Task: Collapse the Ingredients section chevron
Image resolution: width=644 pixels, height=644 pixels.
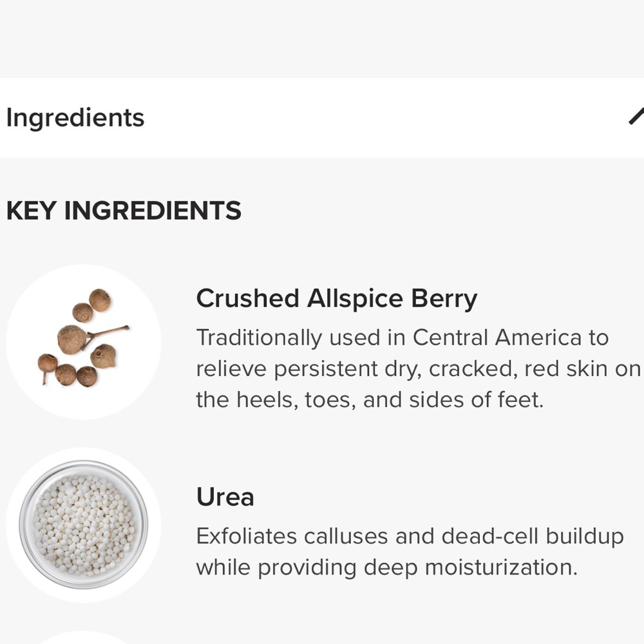Action: click(x=636, y=117)
